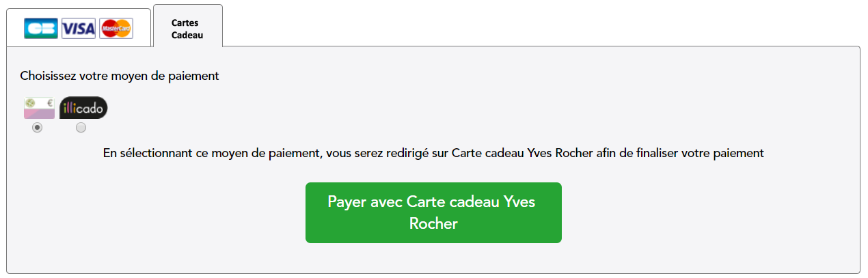Select the CB Carte Bancaire logo
Viewport: 868px width, 278px height.
41,29
